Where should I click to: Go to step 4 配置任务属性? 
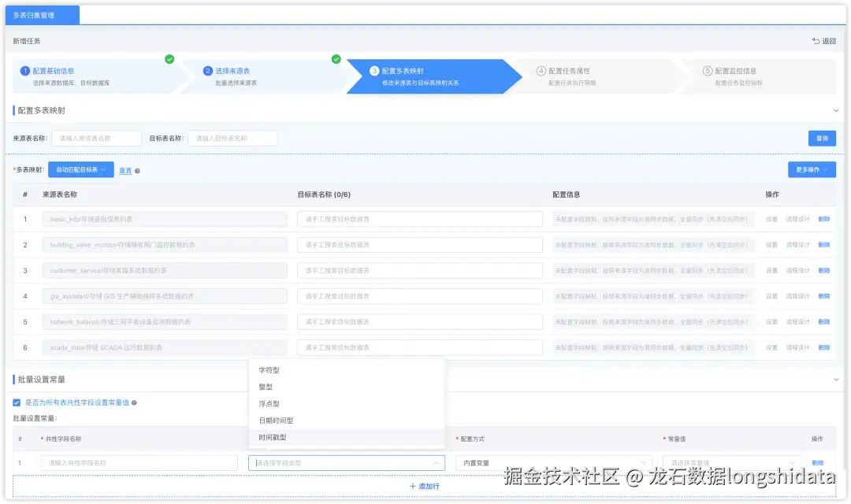(596, 76)
